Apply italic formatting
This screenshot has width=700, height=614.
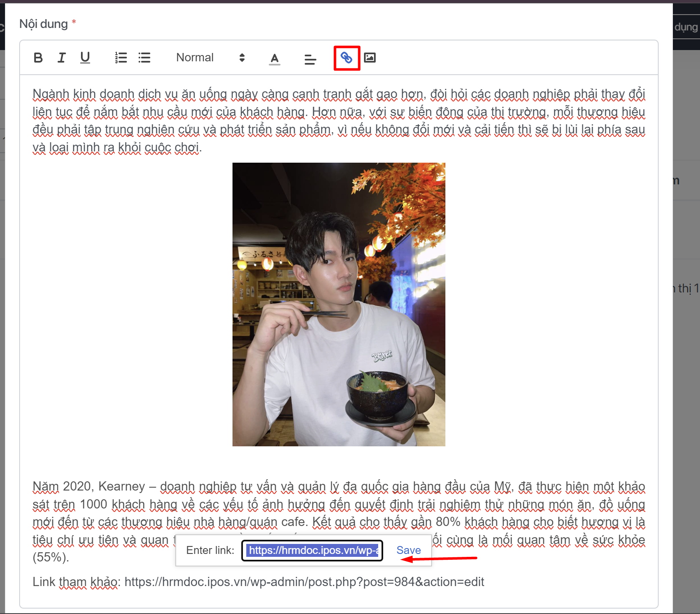pyautogui.click(x=62, y=58)
